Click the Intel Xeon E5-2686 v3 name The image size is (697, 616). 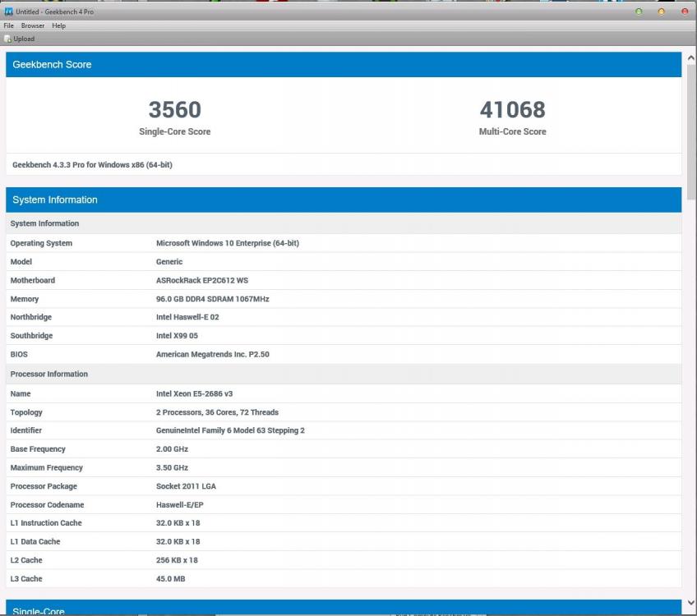coord(194,393)
